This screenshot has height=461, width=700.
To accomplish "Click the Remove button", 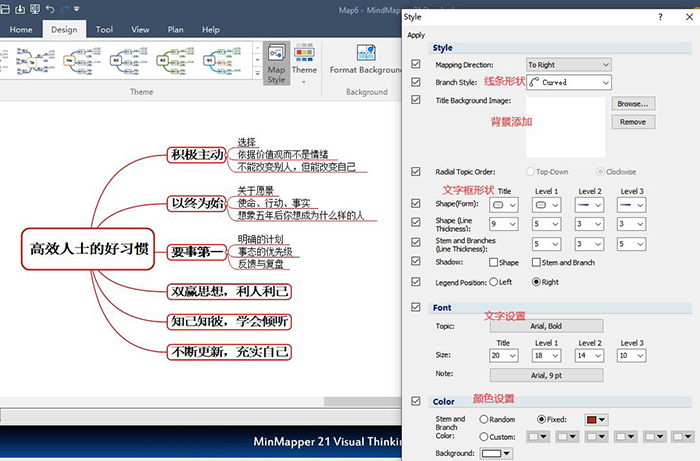I will coord(633,122).
